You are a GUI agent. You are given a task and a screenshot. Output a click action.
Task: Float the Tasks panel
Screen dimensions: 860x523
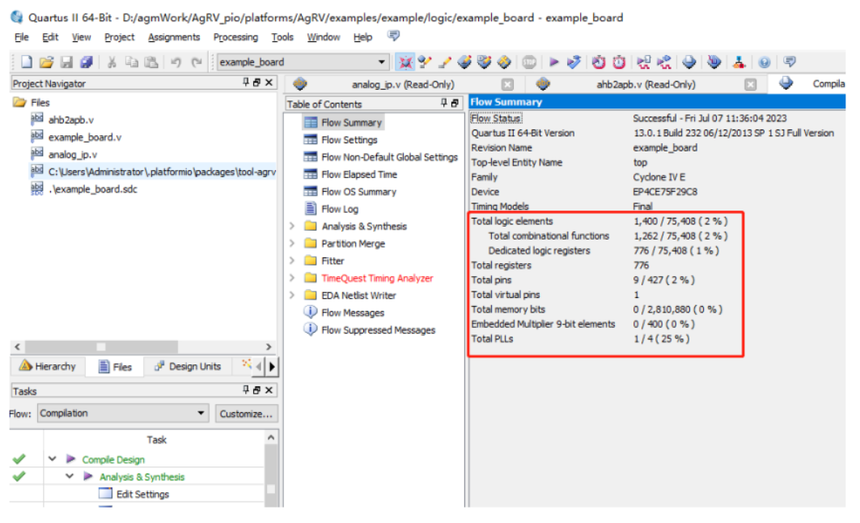pos(257,390)
